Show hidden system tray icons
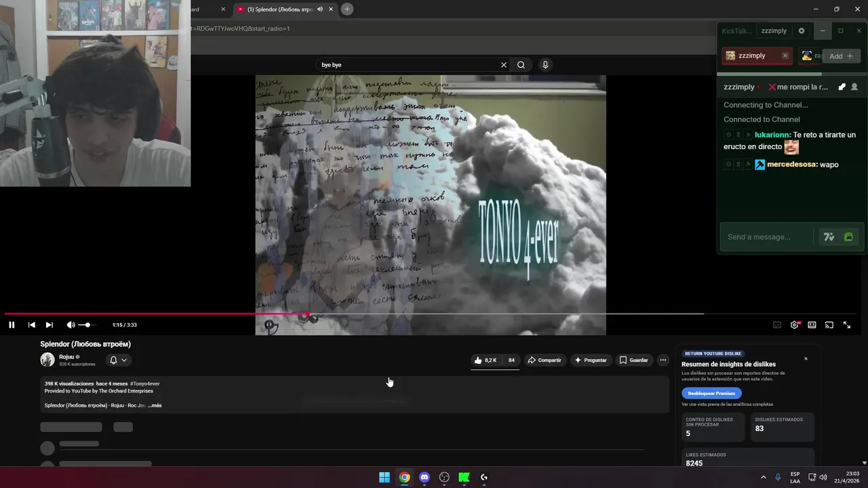This screenshot has width=868, height=488. pyautogui.click(x=763, y=477)
